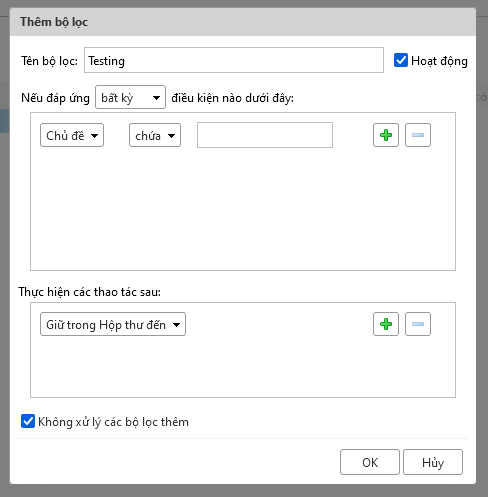Click the Thêm bộ lọc title bar

pos(243,22)
